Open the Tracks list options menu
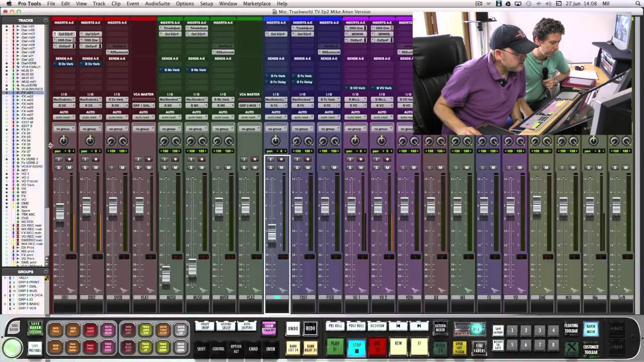The width and height of the screenshot is (644, 362). click(x=46, y=20)
